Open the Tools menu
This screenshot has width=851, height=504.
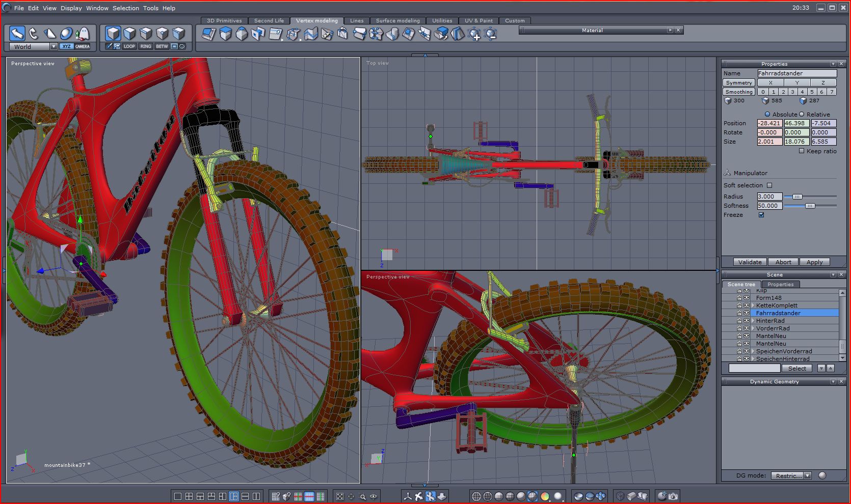pos(151,8)
